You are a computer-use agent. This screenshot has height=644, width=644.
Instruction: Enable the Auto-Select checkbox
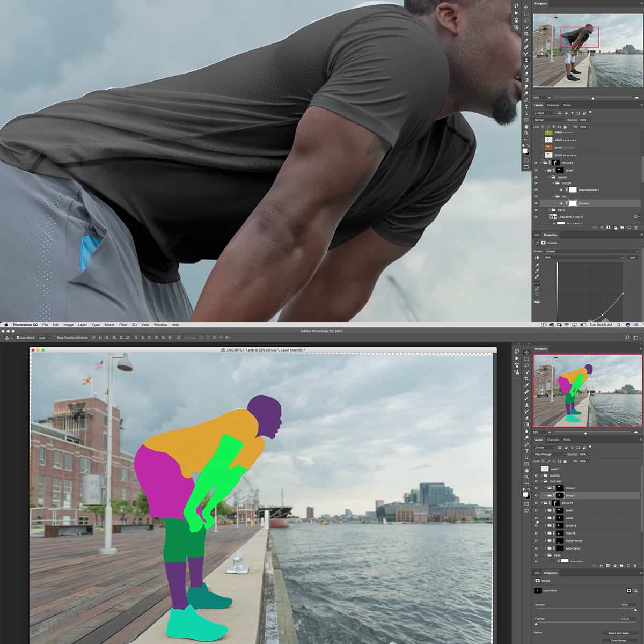[x=18, y=338]
